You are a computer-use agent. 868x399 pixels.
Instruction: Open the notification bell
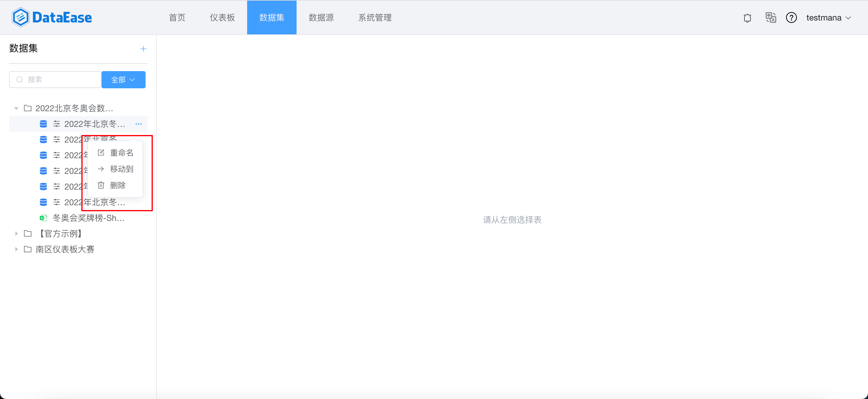747,17
